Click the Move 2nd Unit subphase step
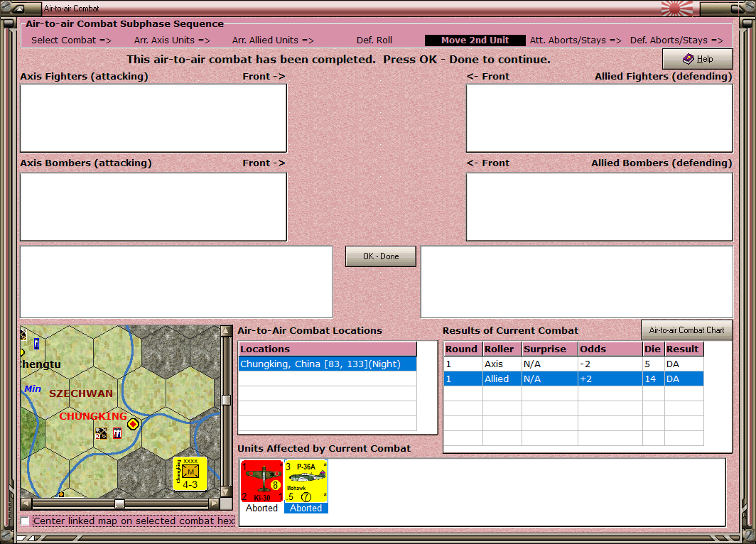756x544 pixels. 475,40
